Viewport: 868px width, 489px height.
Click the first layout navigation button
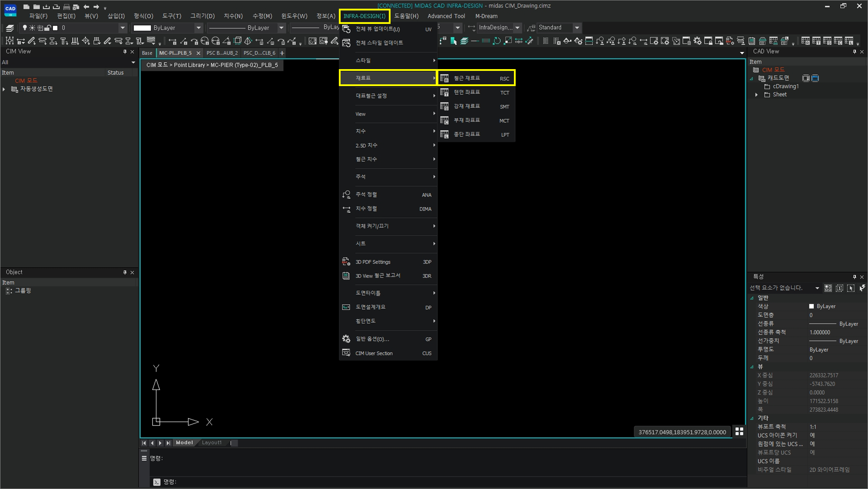[x=144, y=443]
